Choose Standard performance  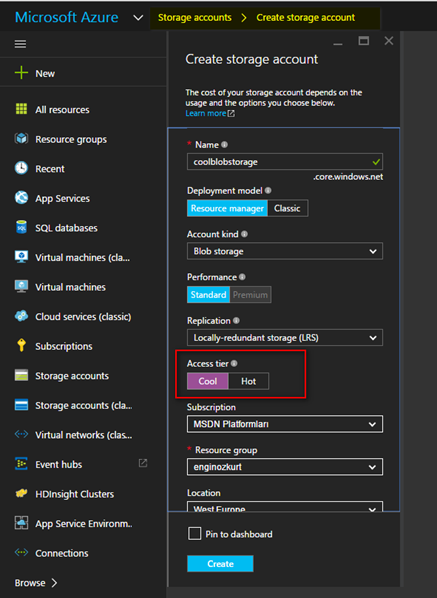click(x=208, y=295)
